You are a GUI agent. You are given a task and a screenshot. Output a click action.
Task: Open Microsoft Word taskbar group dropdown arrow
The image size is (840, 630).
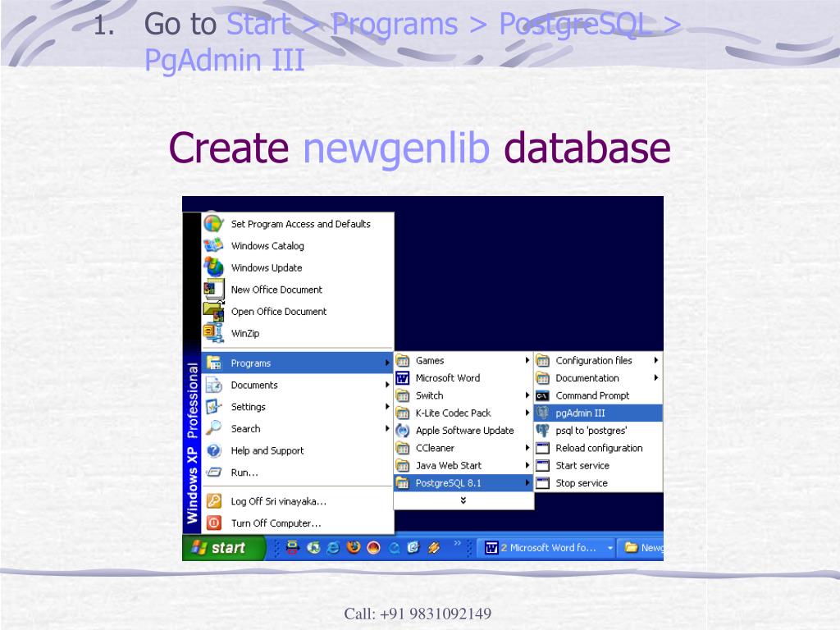coord(609,548)
